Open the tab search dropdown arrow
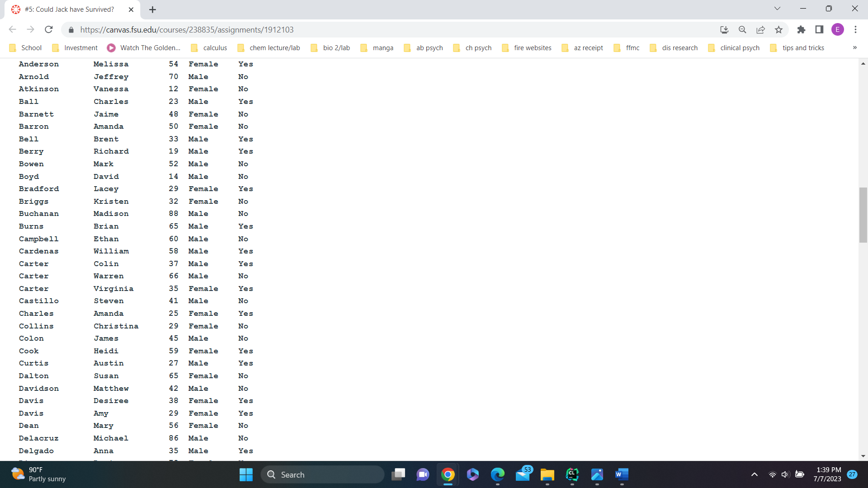 point(777,9)
